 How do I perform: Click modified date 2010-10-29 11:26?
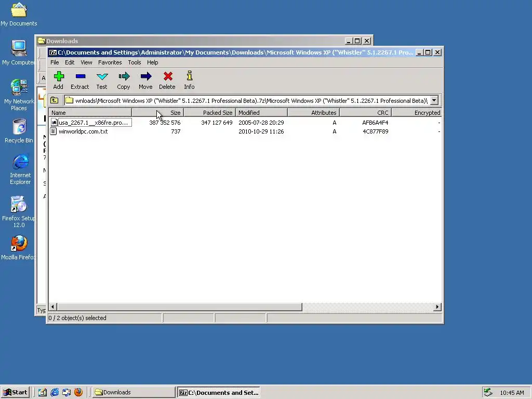pyautogui.click(x=261, y=131)
